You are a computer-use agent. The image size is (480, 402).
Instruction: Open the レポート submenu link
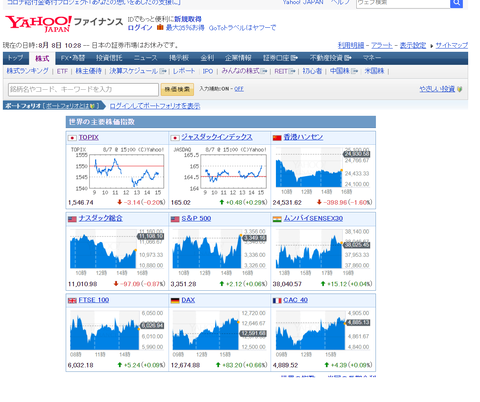[x=184, y=71]
